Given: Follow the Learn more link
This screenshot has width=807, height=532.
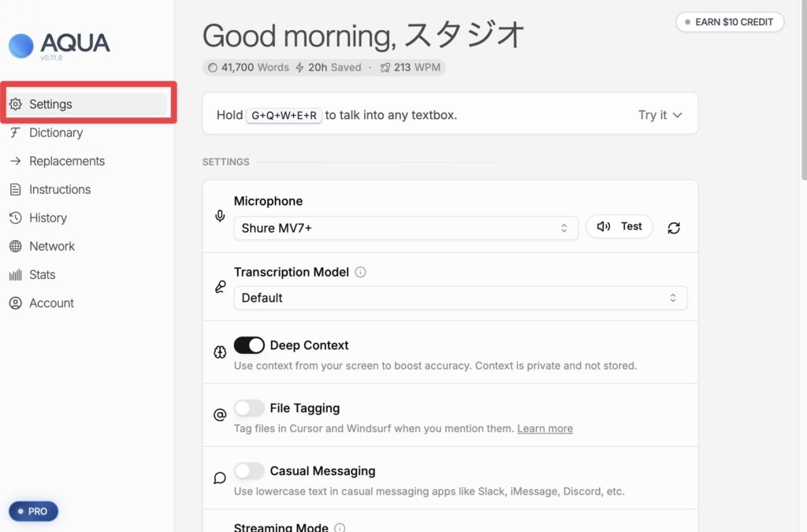Looking at the screenshot, I should coord(545,429).
